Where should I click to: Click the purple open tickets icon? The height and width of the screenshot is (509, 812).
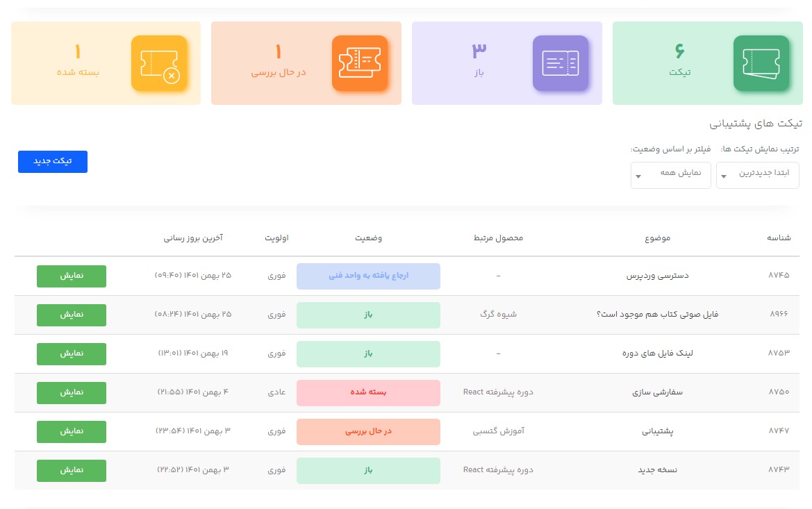click(x=560, y=63)
